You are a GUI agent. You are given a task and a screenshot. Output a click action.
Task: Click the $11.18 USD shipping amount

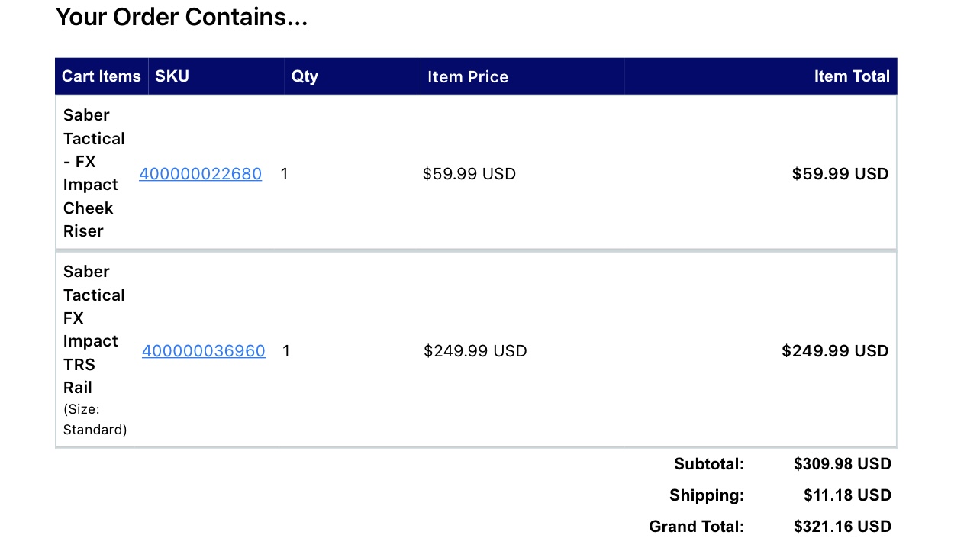[x=847, y=495]
